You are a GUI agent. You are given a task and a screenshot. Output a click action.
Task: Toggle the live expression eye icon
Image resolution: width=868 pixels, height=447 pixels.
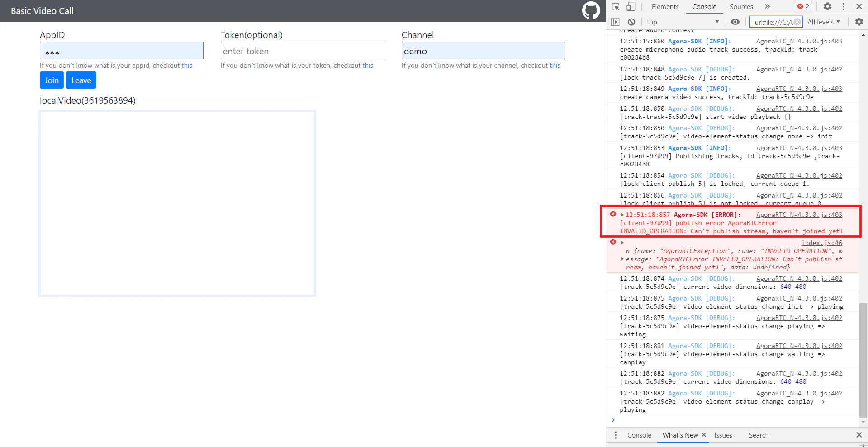coord(735,22)
